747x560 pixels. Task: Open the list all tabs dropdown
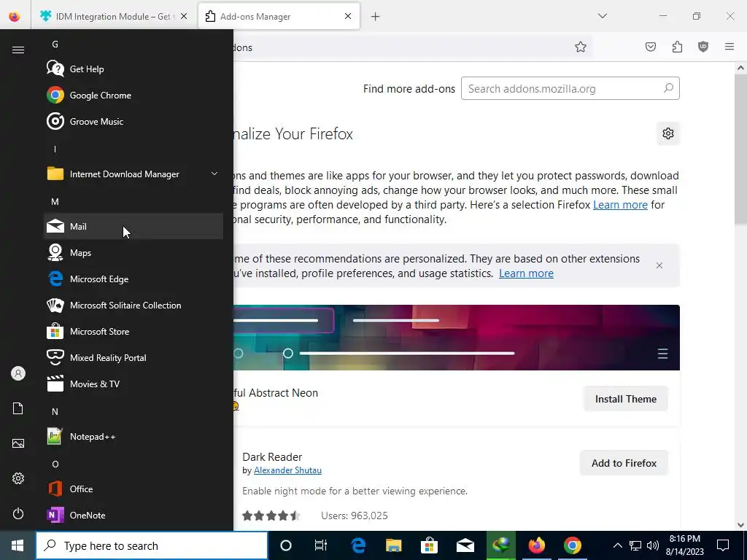602,16
